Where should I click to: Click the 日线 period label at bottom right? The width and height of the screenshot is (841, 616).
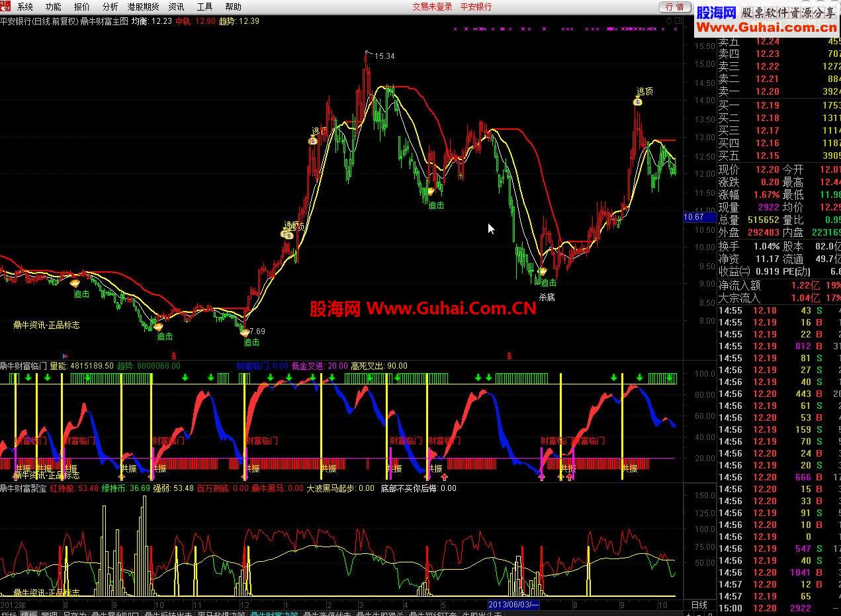(x=699, y=605)
